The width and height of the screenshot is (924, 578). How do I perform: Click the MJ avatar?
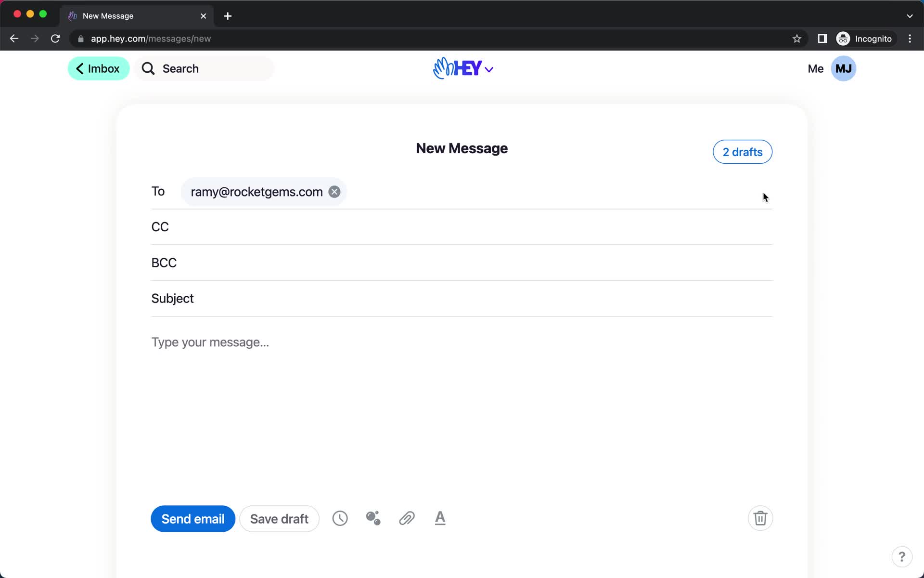tap(843, 68)
